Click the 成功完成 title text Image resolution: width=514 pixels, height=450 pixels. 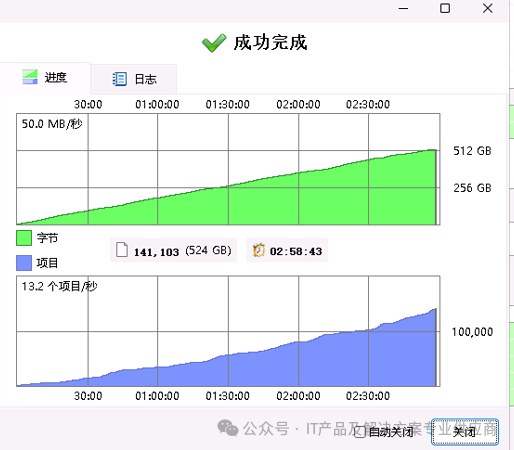tap(270, 43)
